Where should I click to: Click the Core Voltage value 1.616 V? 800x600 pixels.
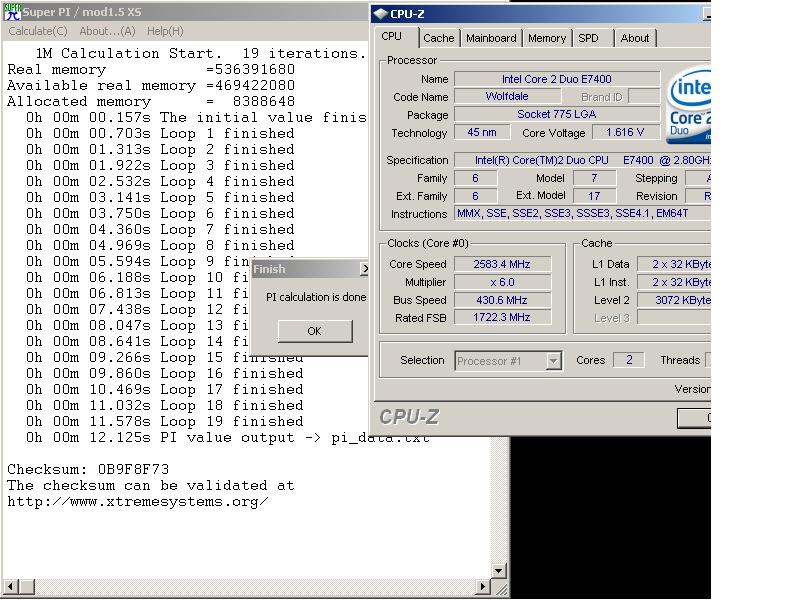click(x=626, y=132)
